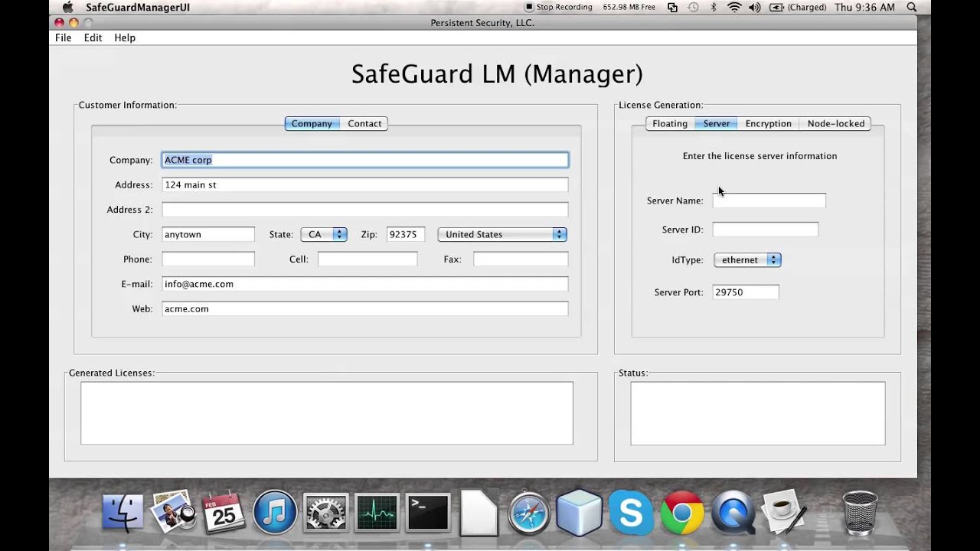Select the Node-locked tab

pos(835,123)
